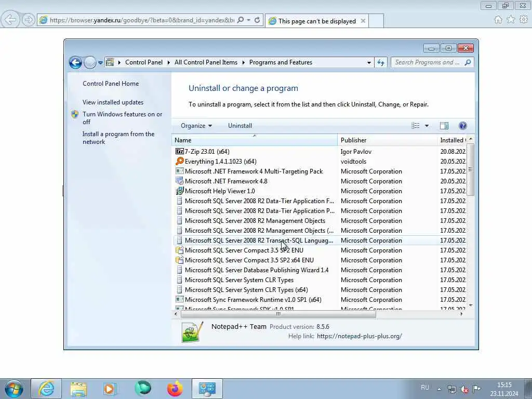Click the horizontal scroll right arrow
The width and height of the screenshot is (532, 399).
pyautogui.click(x=461, y=314)
